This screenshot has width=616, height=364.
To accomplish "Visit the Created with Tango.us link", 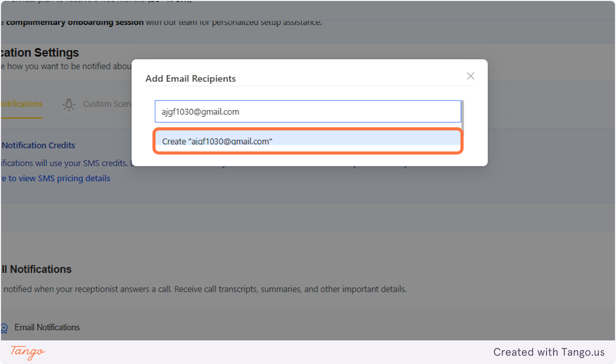I will pos(549,352).
